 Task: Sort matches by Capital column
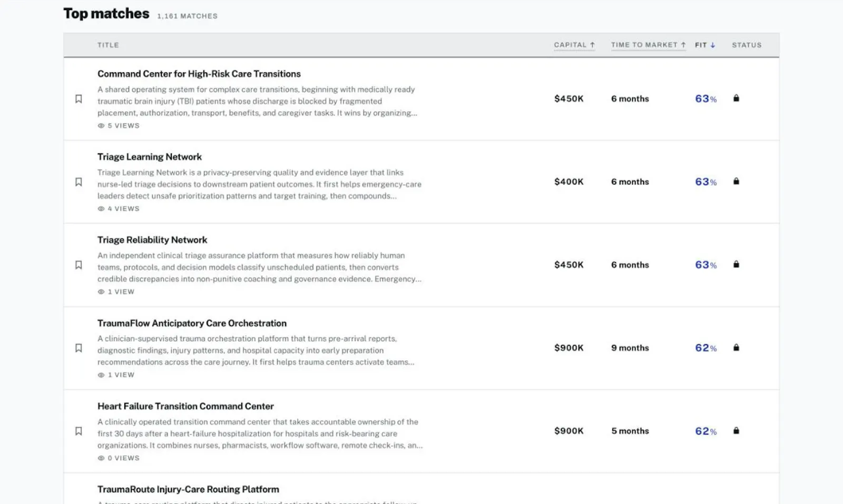pyautogui.click(x=574, y=45)
